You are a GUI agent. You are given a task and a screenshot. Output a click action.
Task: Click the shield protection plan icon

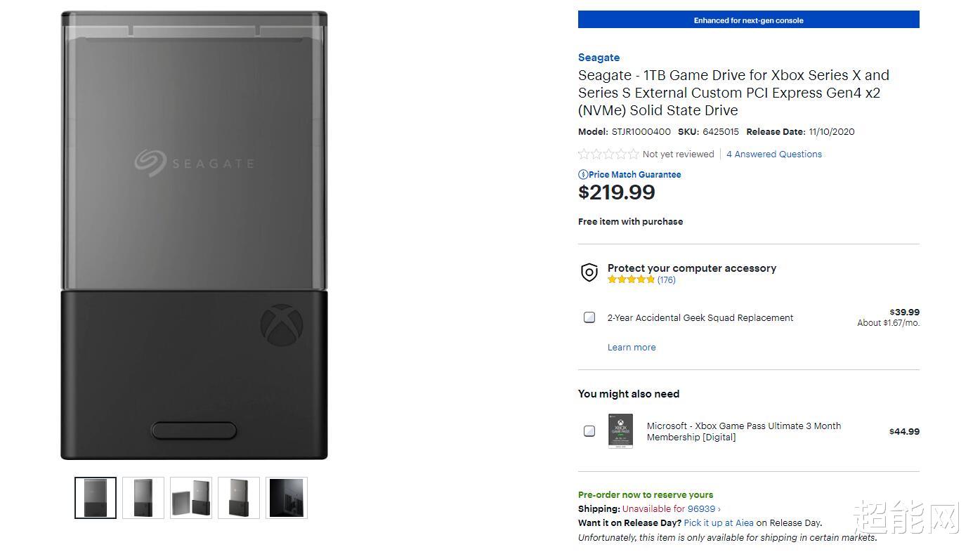(x=589, y=272)
